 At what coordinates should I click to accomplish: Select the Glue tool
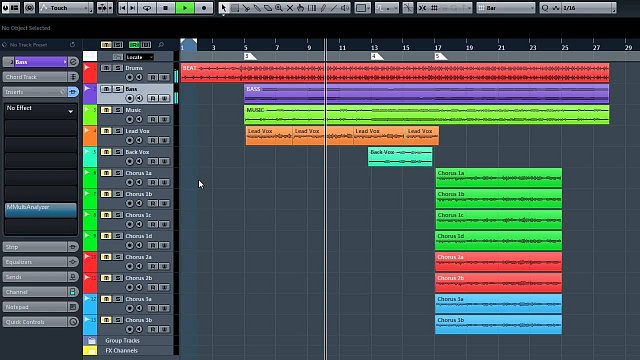click(257, 8)
